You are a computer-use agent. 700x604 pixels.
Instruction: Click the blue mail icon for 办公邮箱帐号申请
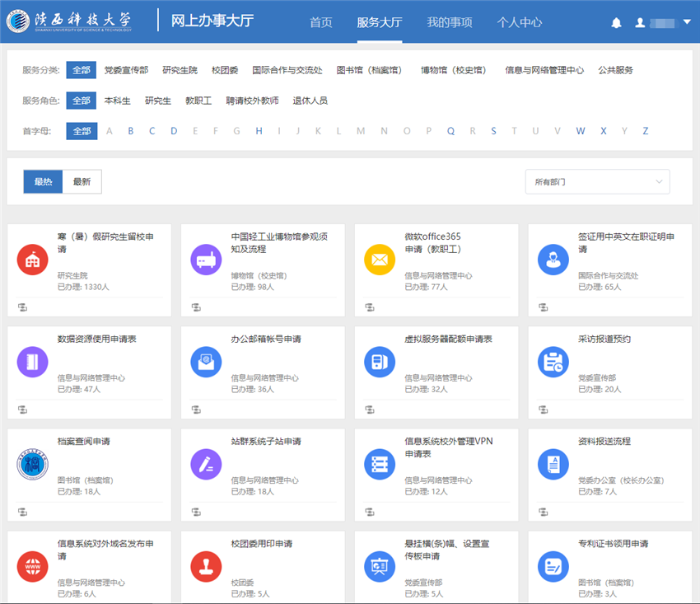(x=206, y=362)
